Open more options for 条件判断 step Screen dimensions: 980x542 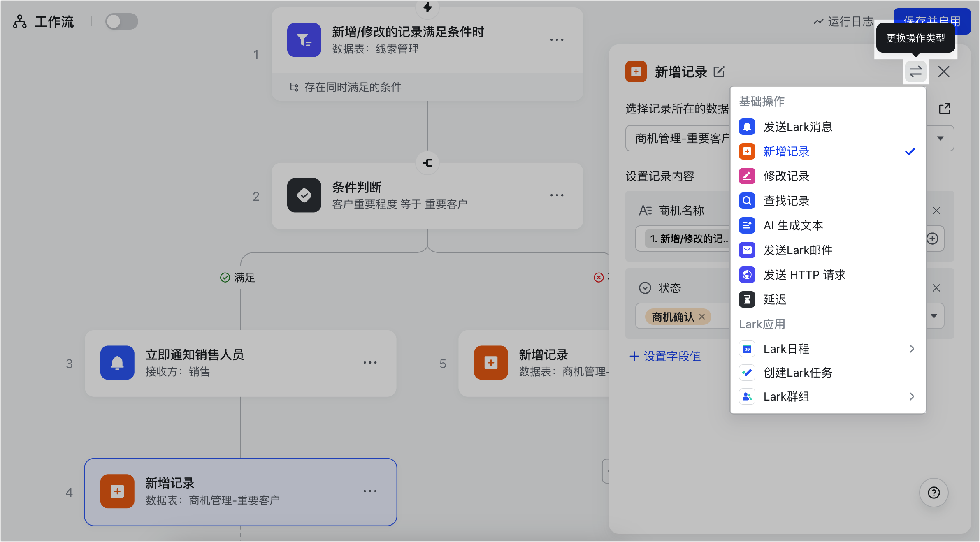(557, 195)
